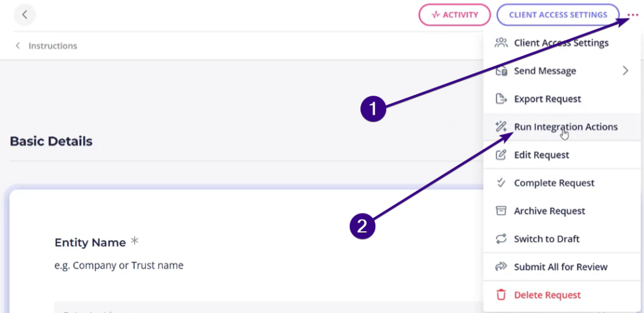The width and height of the screenshot is (644, 313).
Task: Click the Run Integration Actions wand icon
Action: [x=501, y=127]
